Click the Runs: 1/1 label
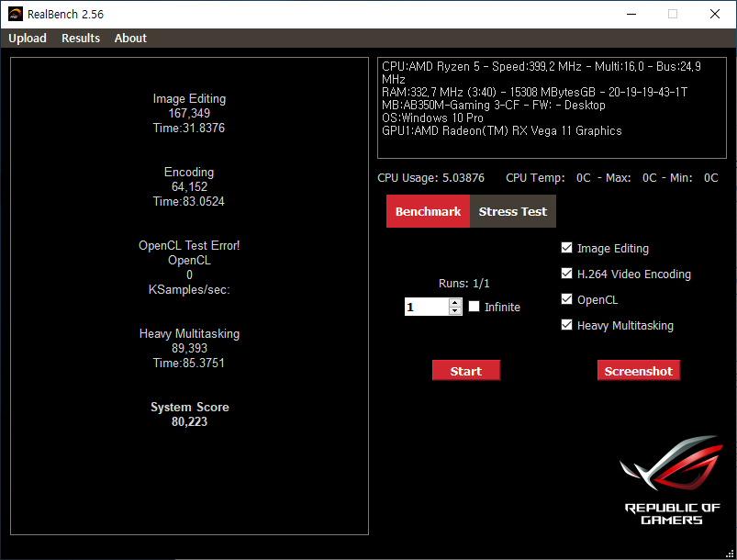This screenshot has height=560, width=737. coord(463,283)
